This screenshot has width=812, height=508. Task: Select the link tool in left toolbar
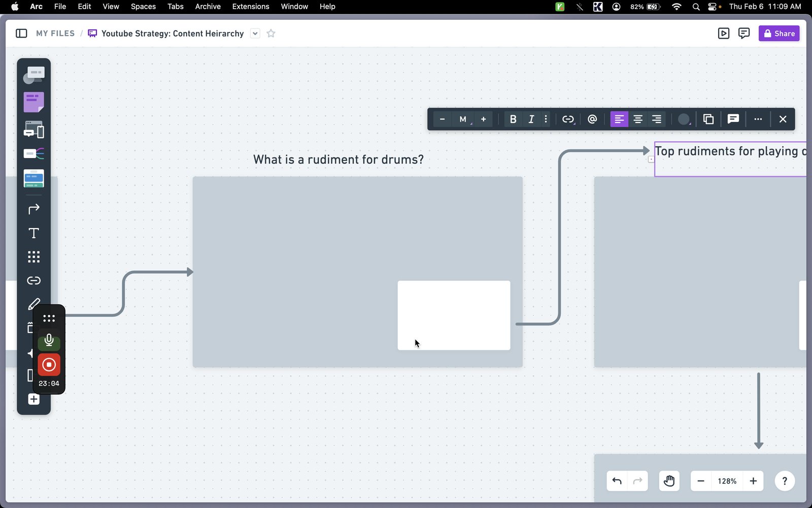point(34,280)
